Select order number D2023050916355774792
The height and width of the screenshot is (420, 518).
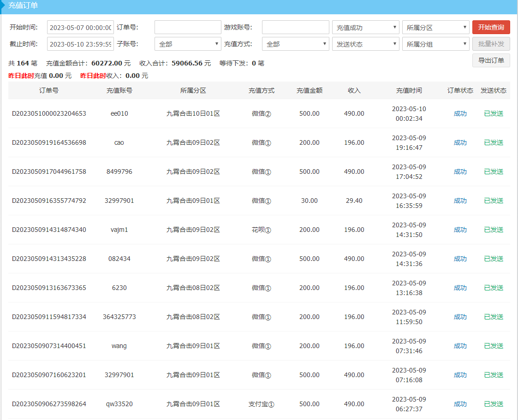pos(49,201)
